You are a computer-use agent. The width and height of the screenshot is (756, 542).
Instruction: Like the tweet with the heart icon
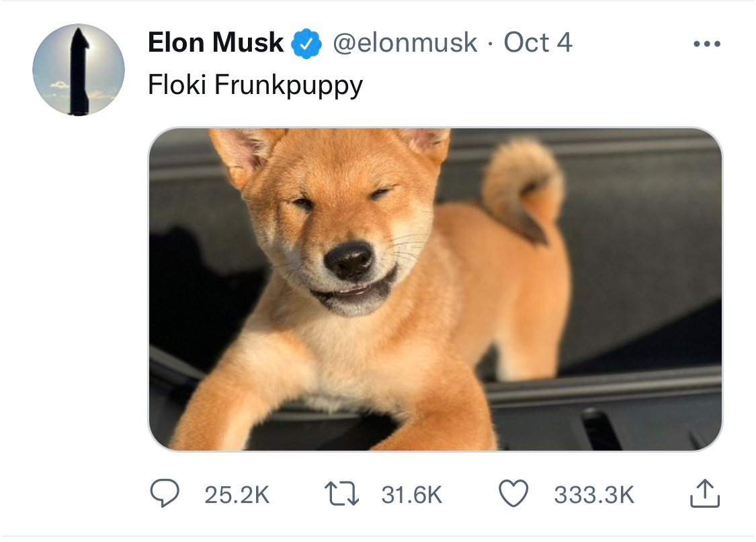[x=515, y=495]
